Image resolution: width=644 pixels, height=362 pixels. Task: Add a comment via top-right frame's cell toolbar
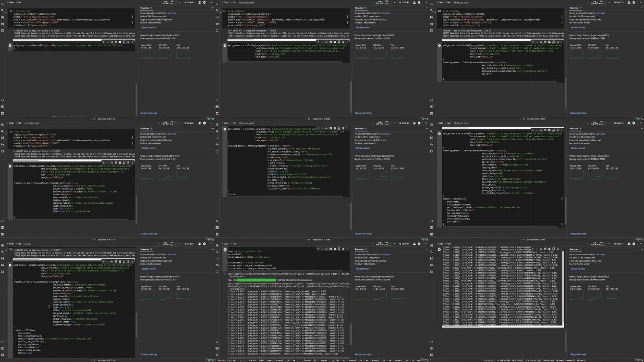[x=545, y=42]
